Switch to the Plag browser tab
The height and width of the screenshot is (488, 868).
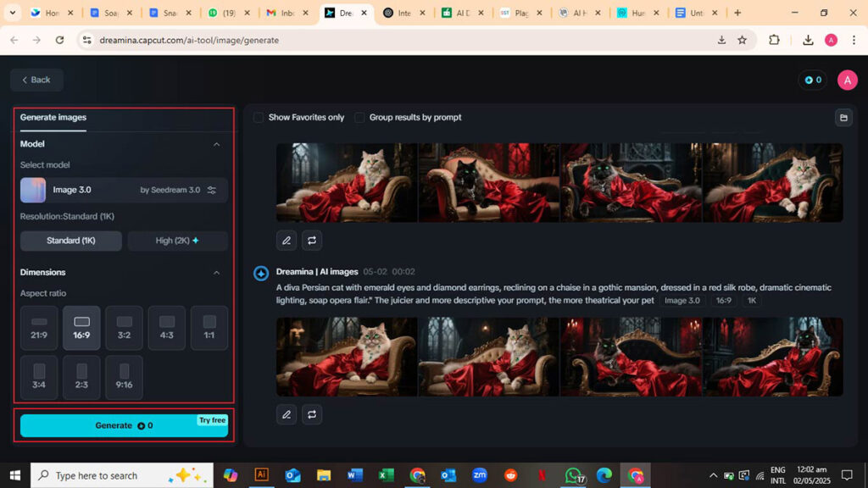(521, 13)
